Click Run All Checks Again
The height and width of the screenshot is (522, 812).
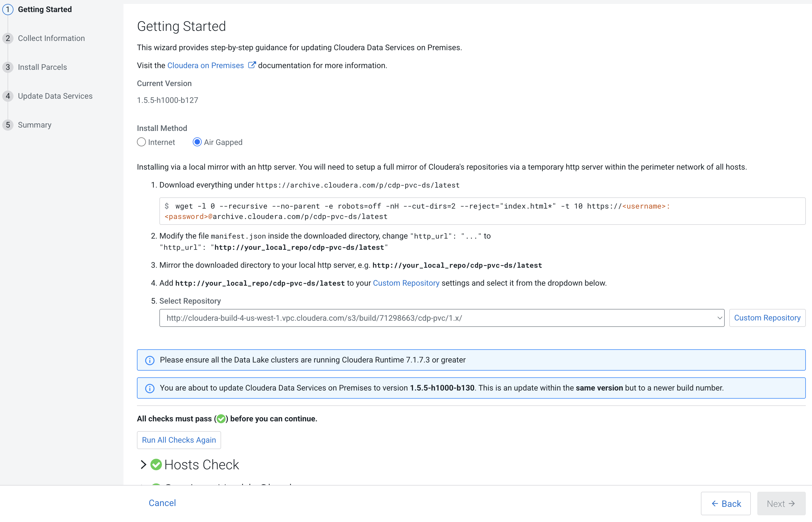(179, 440)
